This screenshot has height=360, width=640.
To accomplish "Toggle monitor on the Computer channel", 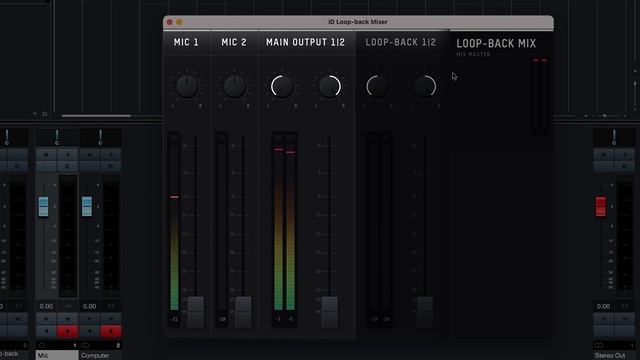I will tap(90, 331).
